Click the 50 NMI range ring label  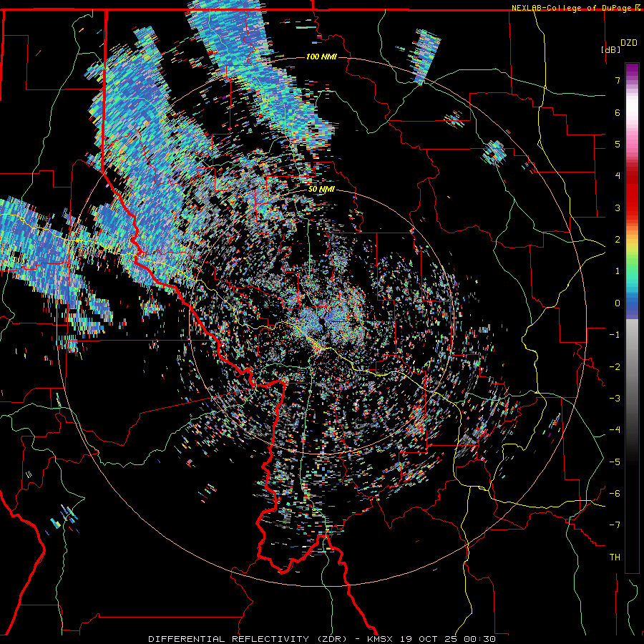pyautogui.click(x=321, y=190)
